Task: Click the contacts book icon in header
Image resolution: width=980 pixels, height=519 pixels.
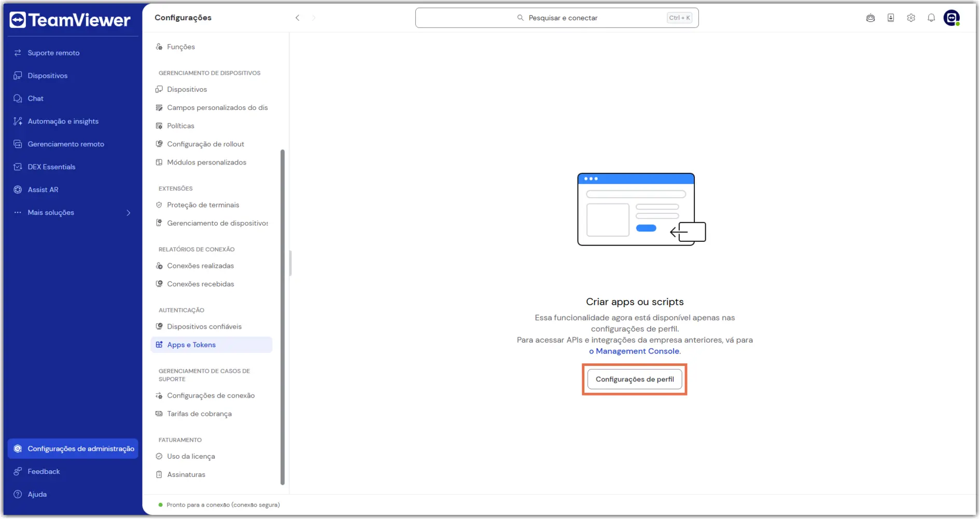Action: tap(891, 18)
